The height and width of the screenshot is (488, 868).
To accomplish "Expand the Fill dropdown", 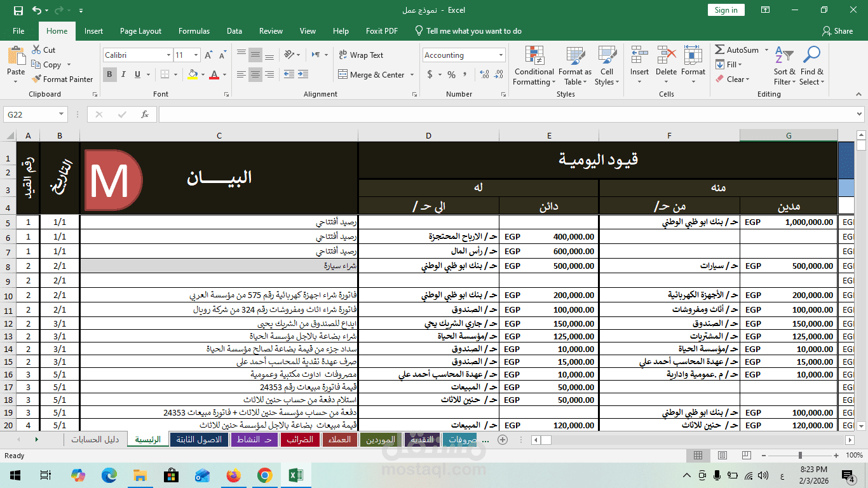I will (x=740, y=65).
